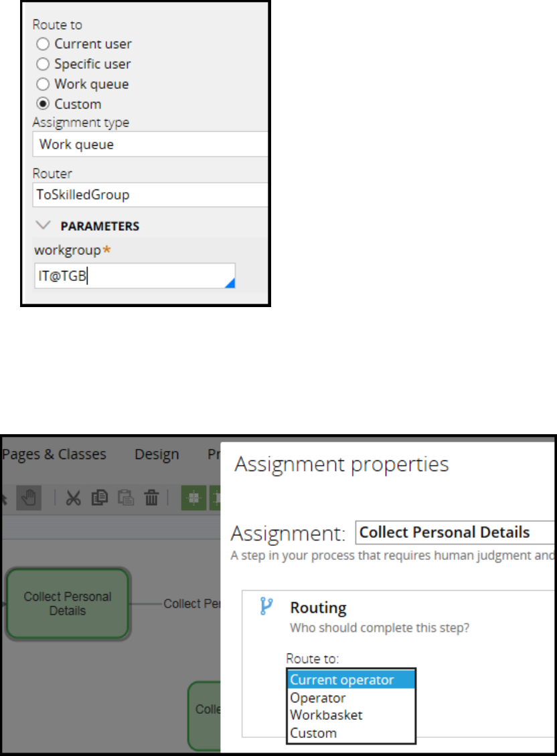Click the delete trash icon
Screen dimensions: 557x756
point(152,497)
